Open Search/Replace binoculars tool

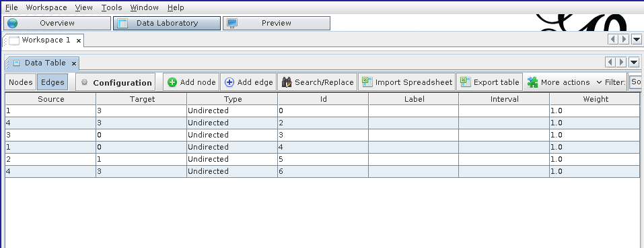[x=287, y=82]
